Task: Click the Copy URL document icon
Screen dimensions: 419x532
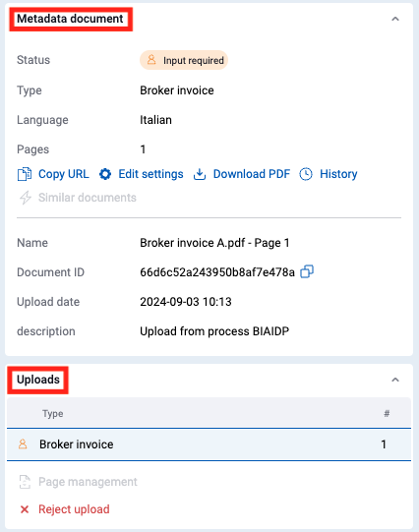Action: (25, 174)
